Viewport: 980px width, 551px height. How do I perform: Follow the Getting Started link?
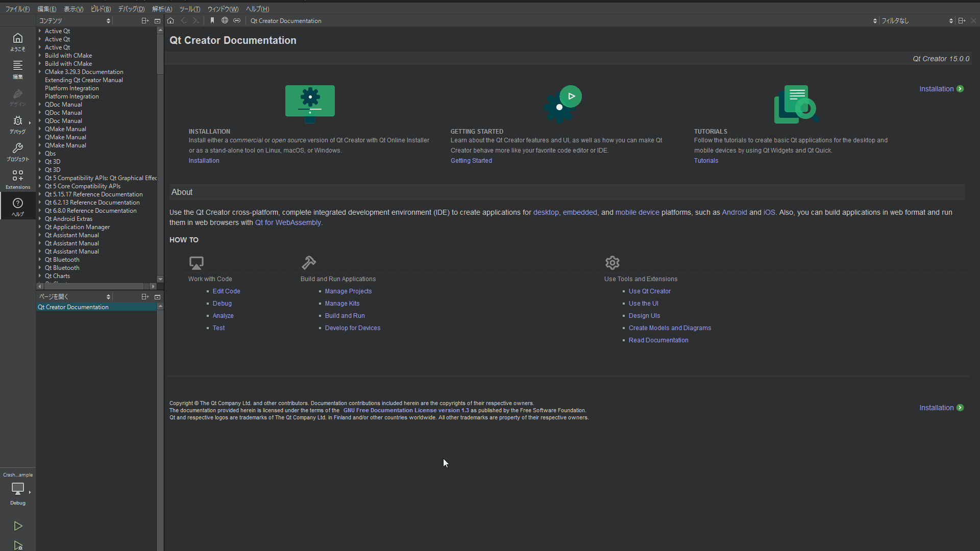[x=471, y=161]
